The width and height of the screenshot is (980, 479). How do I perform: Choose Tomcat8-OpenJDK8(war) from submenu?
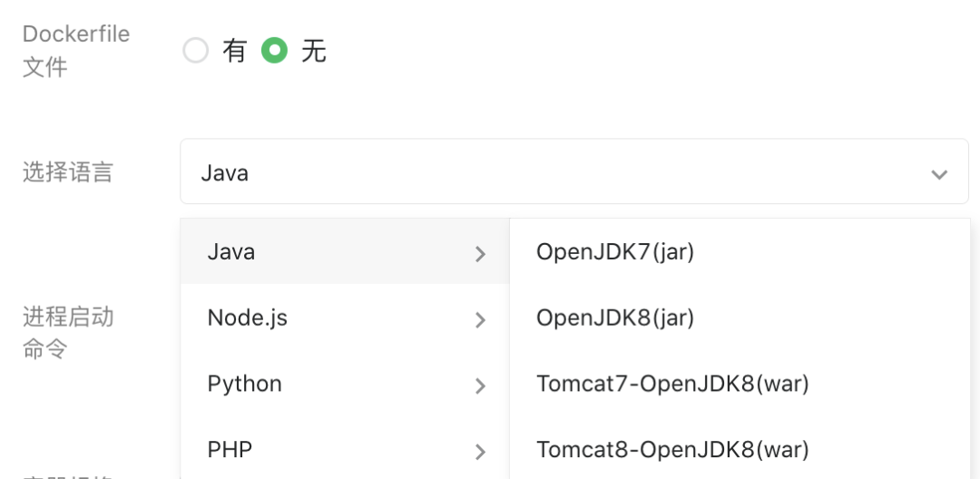672,449
